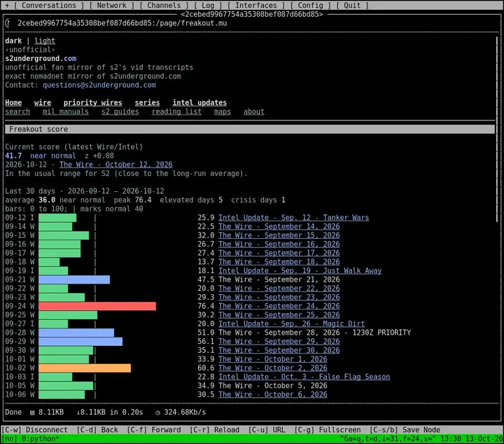Open the about link
The width and height of the screenshot is (504, 444).
pyautogui.click(x=253, y=111)
